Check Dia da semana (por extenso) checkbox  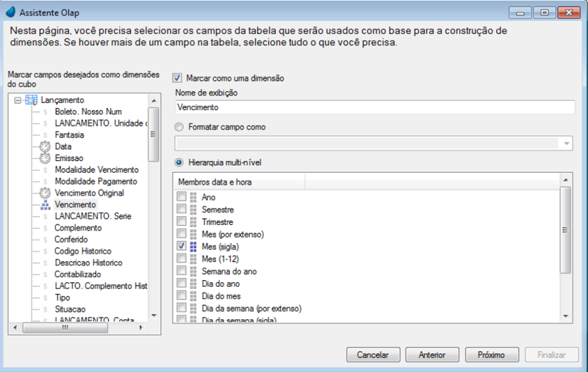(182, 307)
